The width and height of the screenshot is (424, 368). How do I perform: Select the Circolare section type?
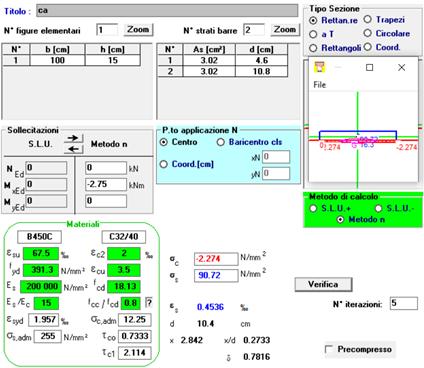pyautogui.click(x=387, y=33)
